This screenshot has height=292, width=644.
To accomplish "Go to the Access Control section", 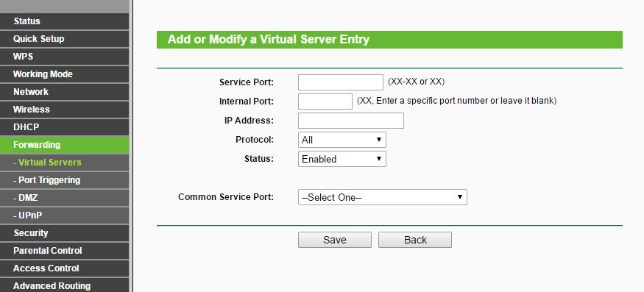I will (x=65, y=268).
